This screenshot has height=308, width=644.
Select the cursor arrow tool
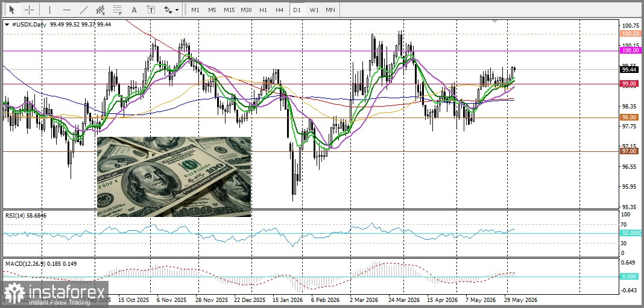tap(11, 10)
